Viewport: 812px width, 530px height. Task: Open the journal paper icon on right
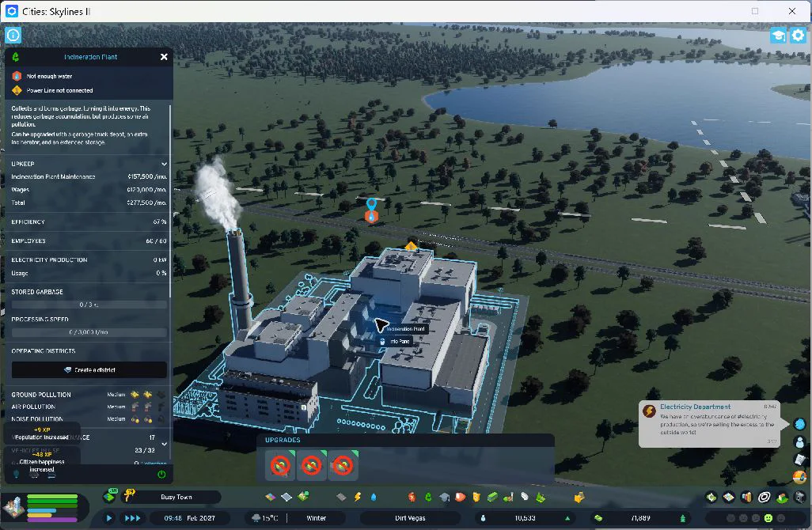coord(799,460)
